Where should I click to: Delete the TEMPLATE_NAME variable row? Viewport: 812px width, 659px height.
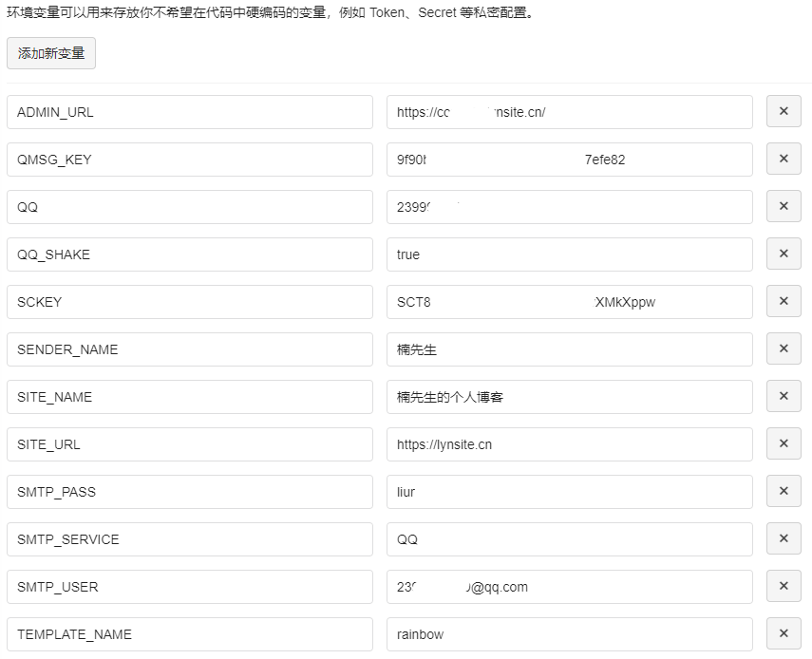click(784, 633)
